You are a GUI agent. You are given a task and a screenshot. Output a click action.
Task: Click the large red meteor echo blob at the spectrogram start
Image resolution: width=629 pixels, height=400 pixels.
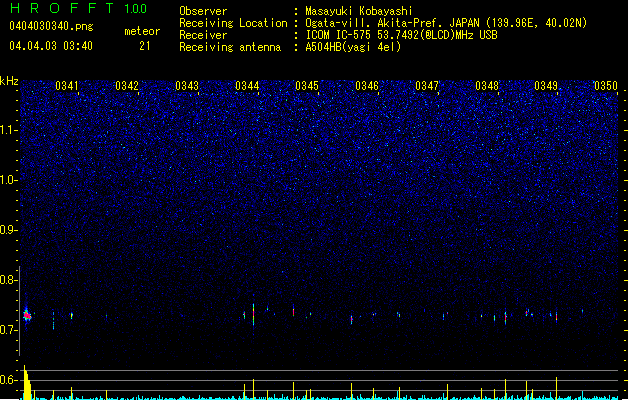pos(27,315)
